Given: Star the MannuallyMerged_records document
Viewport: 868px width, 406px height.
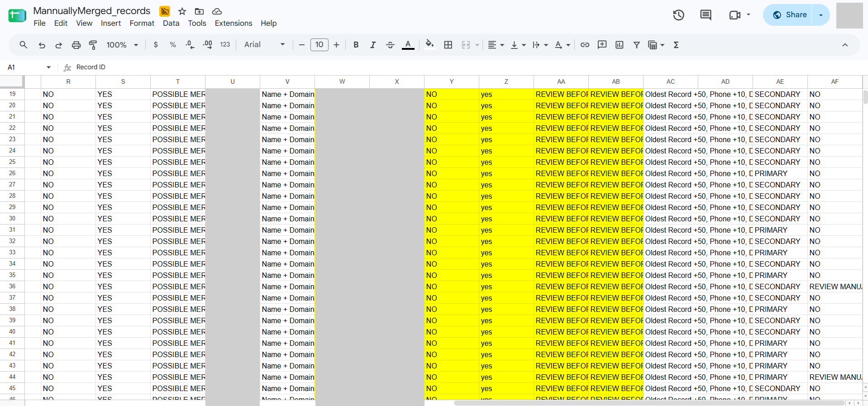Looking at the screenshot, I should 182,11.
